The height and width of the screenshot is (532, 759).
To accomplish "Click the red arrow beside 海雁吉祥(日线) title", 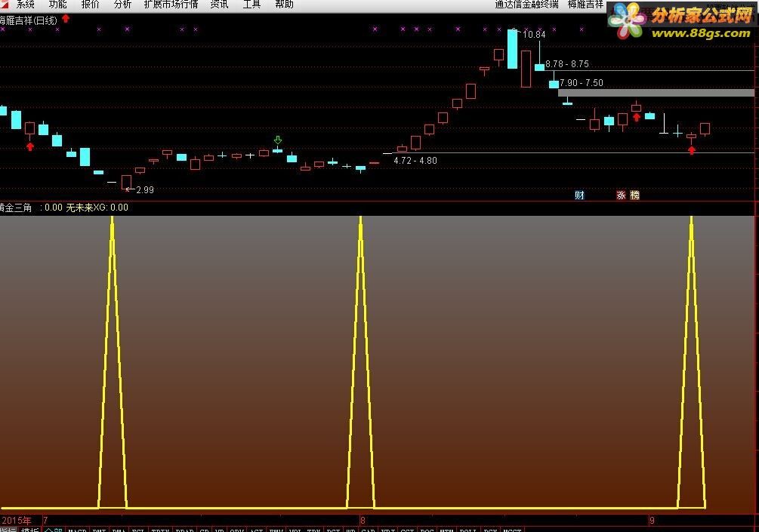I will point(66,19).
